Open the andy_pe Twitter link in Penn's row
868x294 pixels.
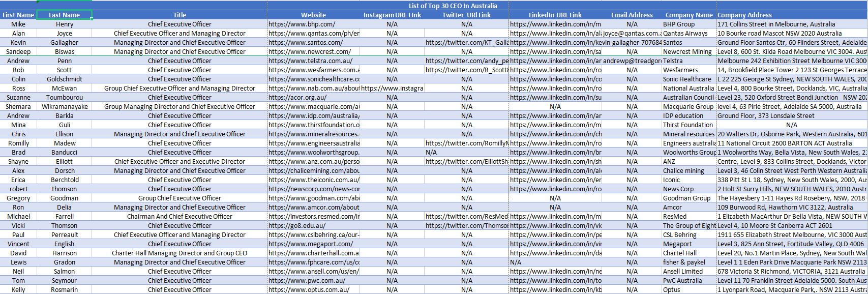pyautogui.click(x=467, y=61)
